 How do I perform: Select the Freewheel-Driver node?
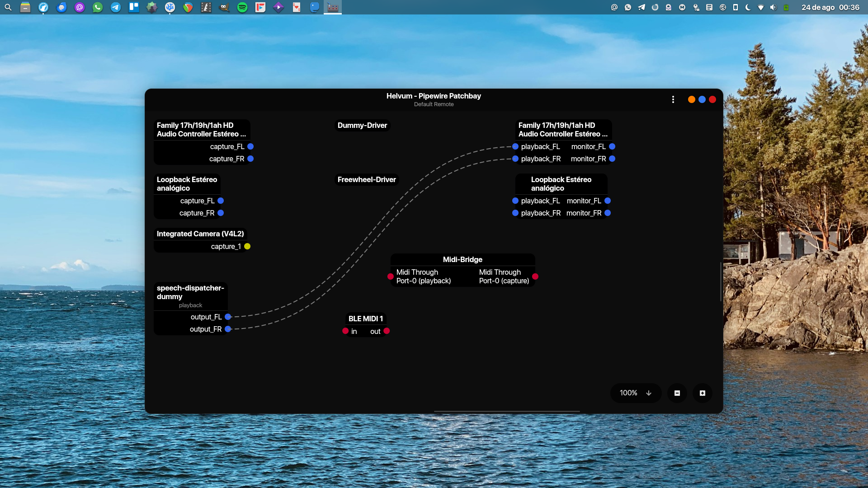click(367, 180)
